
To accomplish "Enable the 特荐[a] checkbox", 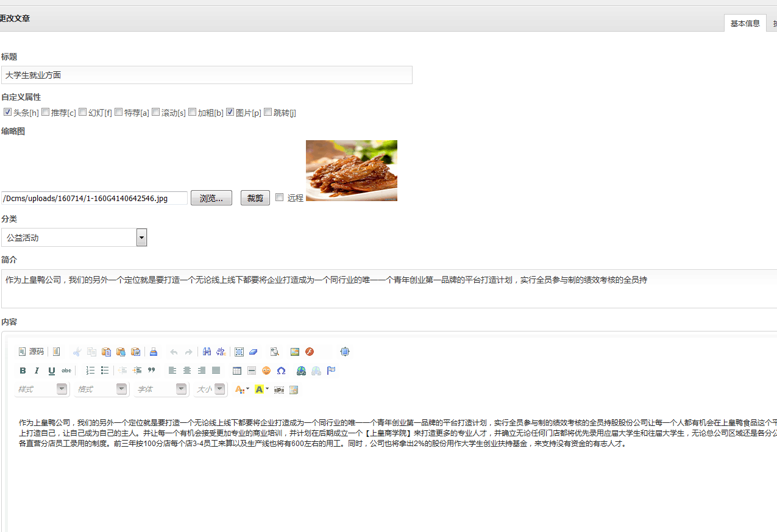I will 118,112.
